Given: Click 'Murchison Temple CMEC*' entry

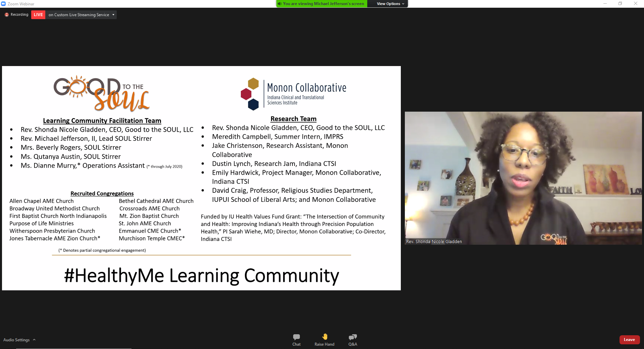Looking at the screenshot, I should pyautogui.click(x=152, y=238).
